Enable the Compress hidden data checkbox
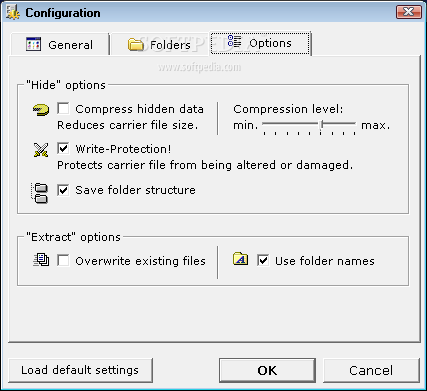 (x=63, y=109)
